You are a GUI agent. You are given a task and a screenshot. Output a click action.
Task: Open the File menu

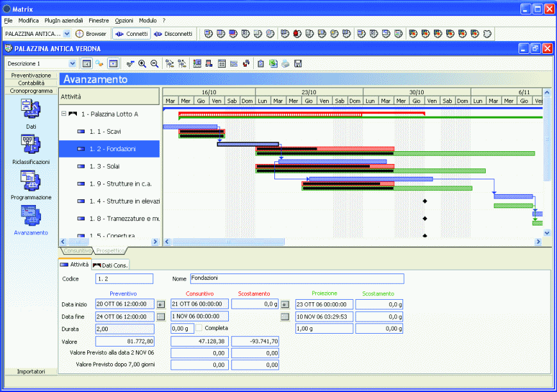click(x=8, y=20)
